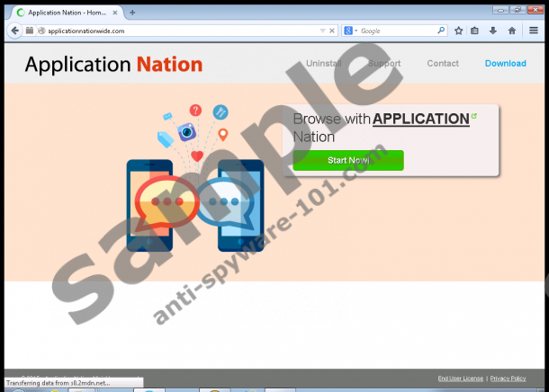Go to the browser home page icon
The image size is (549, 392).
[x=511, y=31]
